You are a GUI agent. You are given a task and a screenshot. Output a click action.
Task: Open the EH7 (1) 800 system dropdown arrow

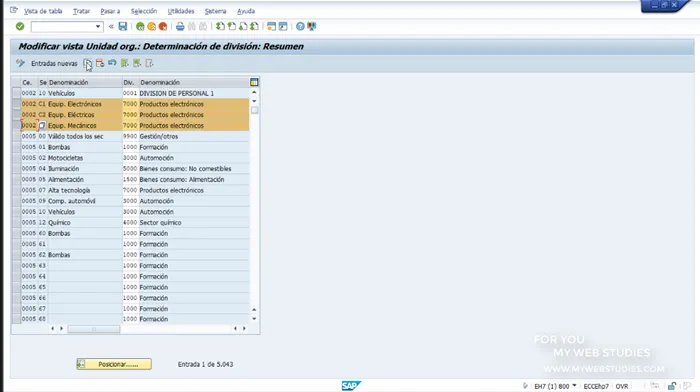coord(574,386)
